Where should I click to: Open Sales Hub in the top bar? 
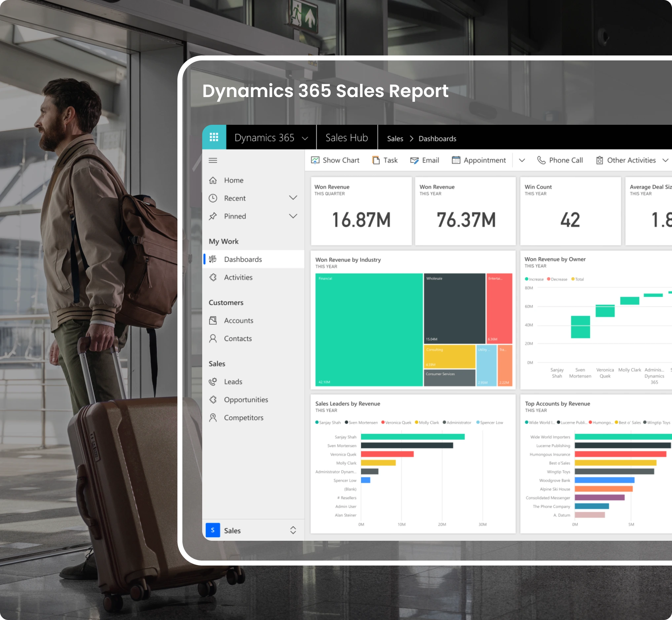pos(347,138)
